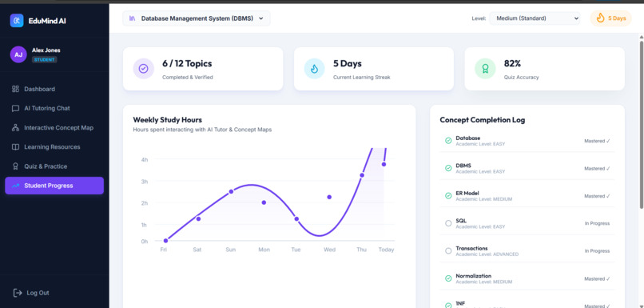Click the AJ user avatar
This screenshot has height=308, width=644.
pos(18,54)
